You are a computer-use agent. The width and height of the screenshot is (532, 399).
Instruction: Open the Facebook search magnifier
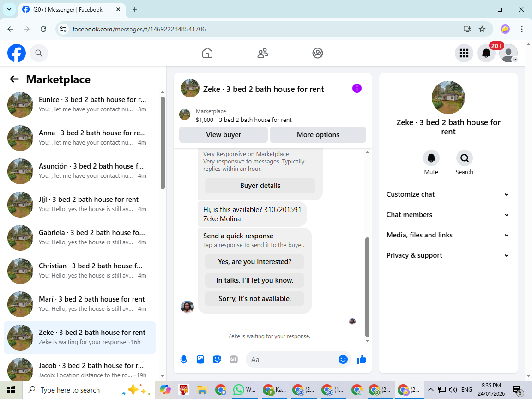39,53
